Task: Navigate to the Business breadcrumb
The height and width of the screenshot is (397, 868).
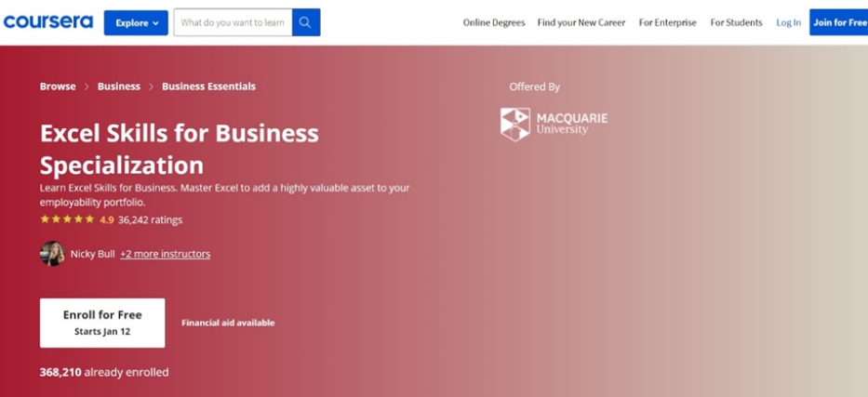Action: click(x=119, y=86)
